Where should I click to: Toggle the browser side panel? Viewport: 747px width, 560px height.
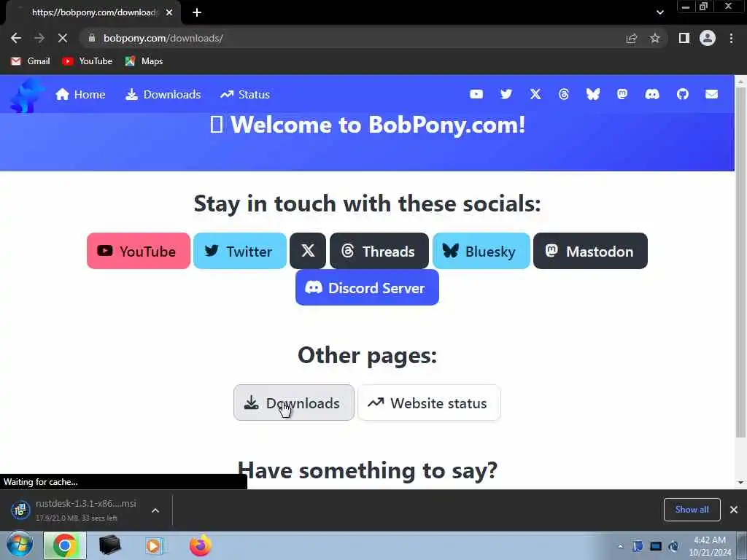(684, 38)
